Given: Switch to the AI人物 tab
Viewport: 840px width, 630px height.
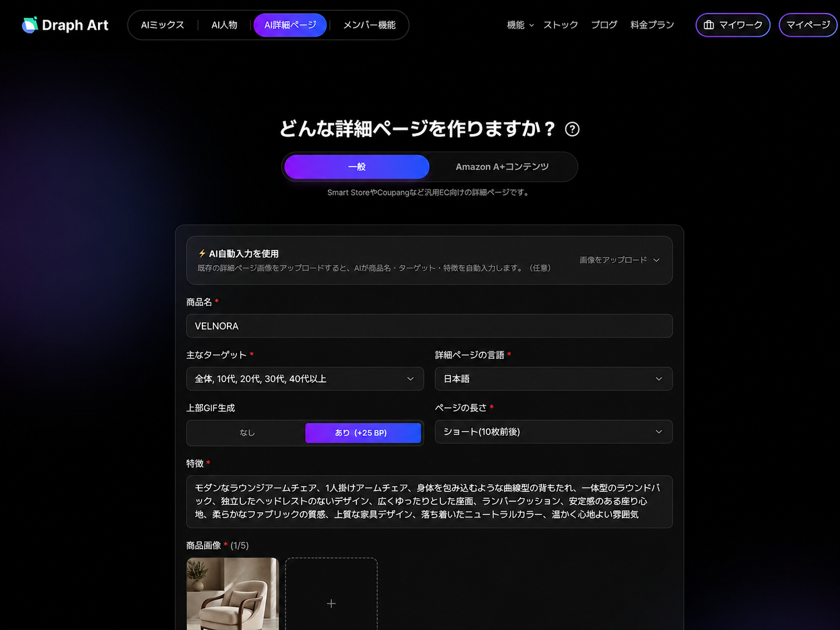Looking at the screenshot, I should (224, 25).
